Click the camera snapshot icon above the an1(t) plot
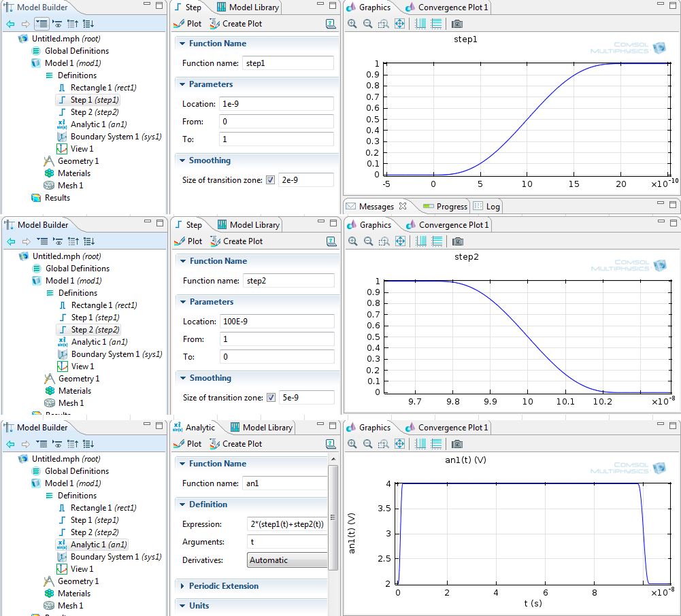 457,444
